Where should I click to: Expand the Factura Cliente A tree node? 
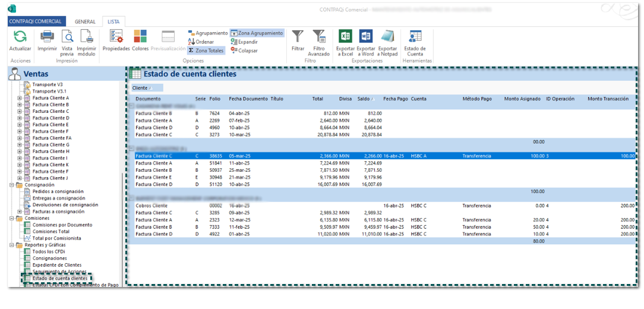tap(20, 98)
